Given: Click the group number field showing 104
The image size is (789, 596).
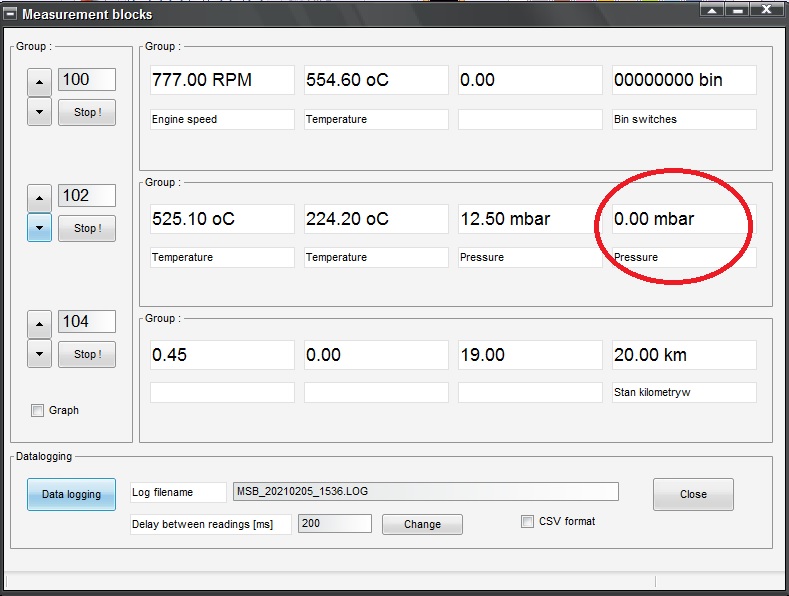Looking at the screenshot, I should [87, 321].
